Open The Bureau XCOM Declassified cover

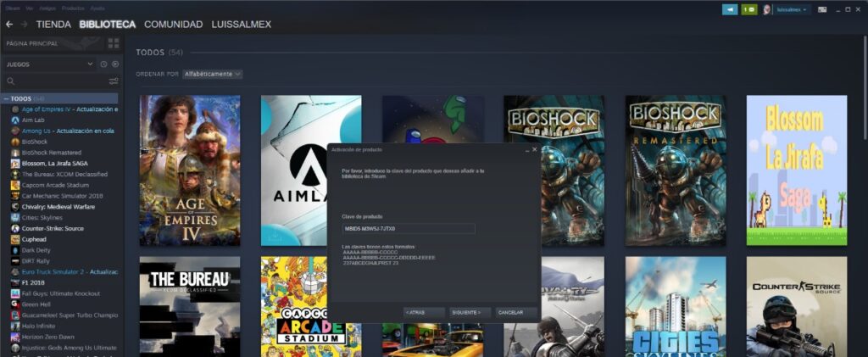click(x=190, y=307)
